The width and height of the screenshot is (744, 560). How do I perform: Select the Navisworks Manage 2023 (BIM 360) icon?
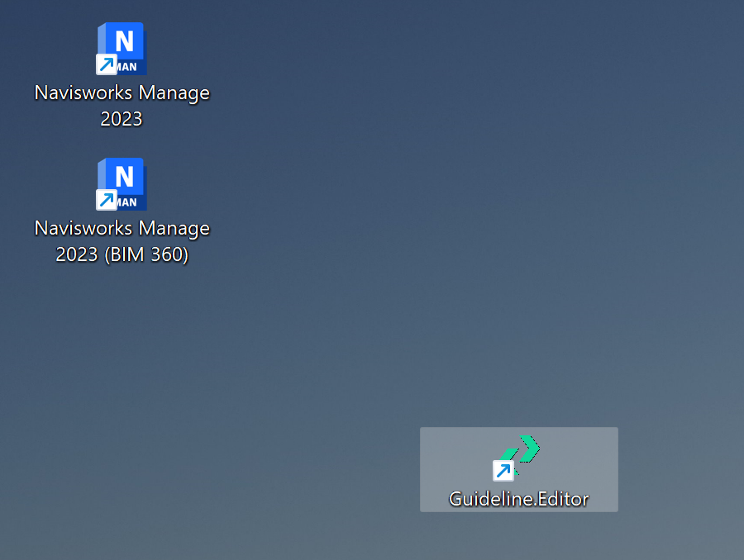pos(122,184)
